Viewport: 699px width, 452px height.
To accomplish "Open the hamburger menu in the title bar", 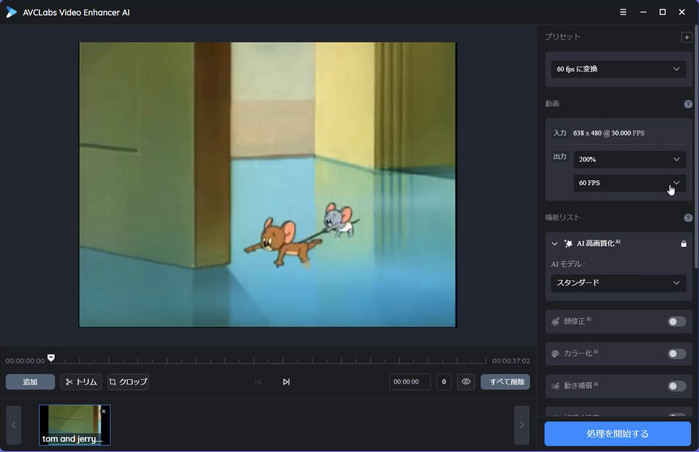I will point(623,12).
